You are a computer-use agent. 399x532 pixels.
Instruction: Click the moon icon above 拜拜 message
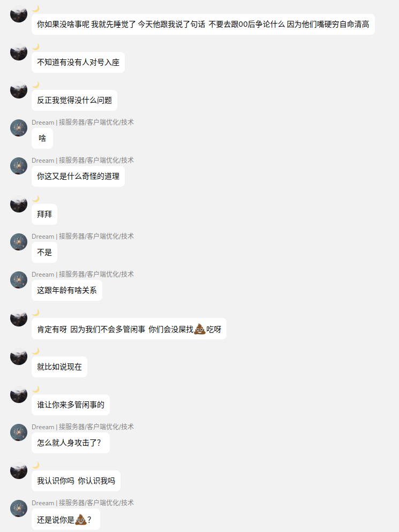coord(36,198)
